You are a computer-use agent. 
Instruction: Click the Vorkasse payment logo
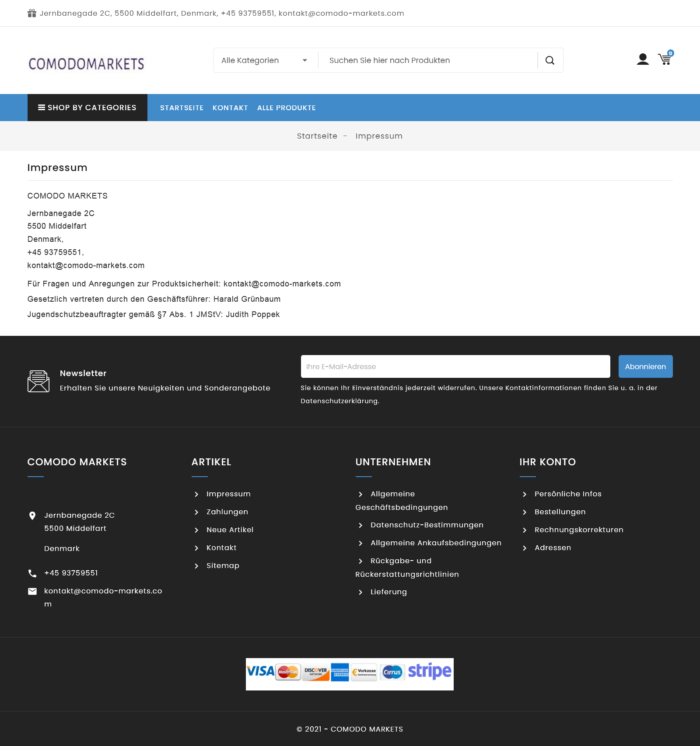(x=364, y=672)
